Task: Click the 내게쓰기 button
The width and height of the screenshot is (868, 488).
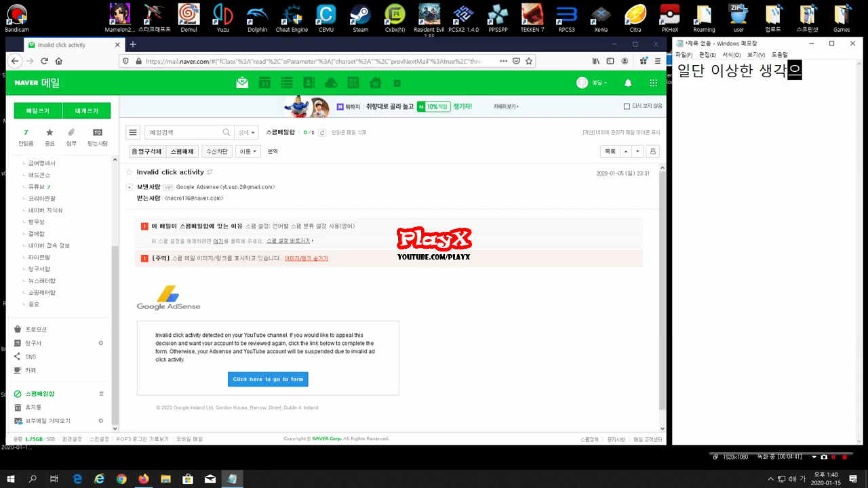Action: 86,110
